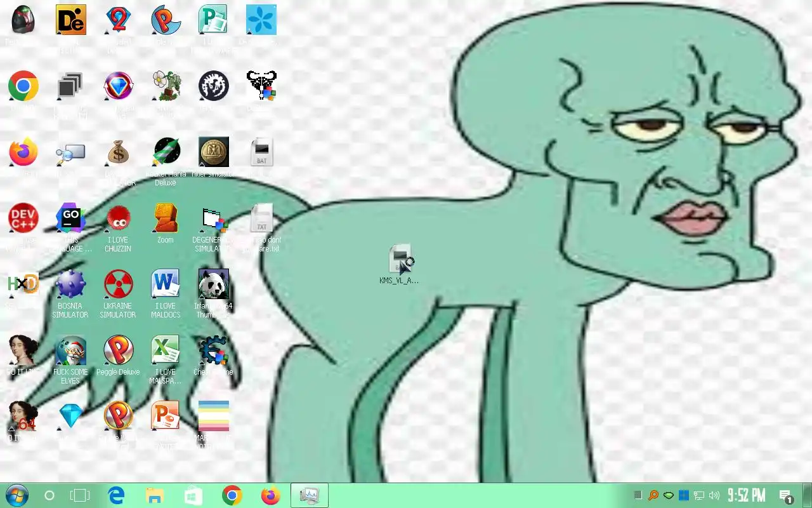The height and width of the screenshot is (508, 812).
Task: Open the TXT file desktop icon
Action: pyautogui.click(x=261, y=218)
